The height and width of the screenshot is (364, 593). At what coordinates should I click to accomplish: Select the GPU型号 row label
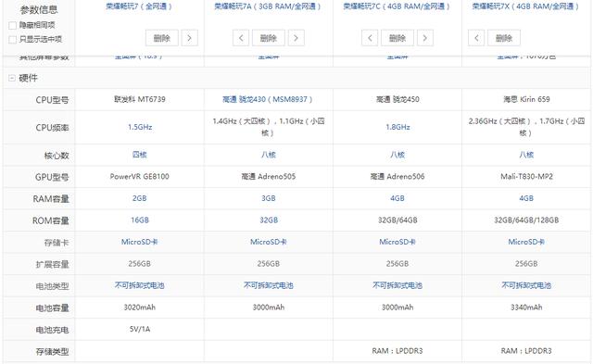pos(52,177)
